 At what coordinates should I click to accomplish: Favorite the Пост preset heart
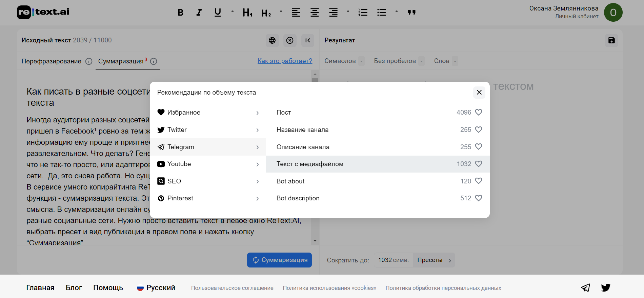click(479, 112)
